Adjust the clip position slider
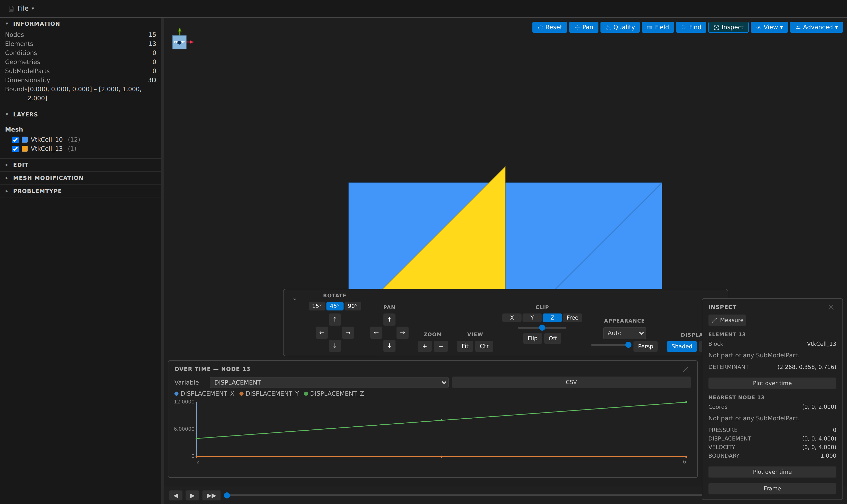This screenshot has width=847, height=504. pos(542,328)
